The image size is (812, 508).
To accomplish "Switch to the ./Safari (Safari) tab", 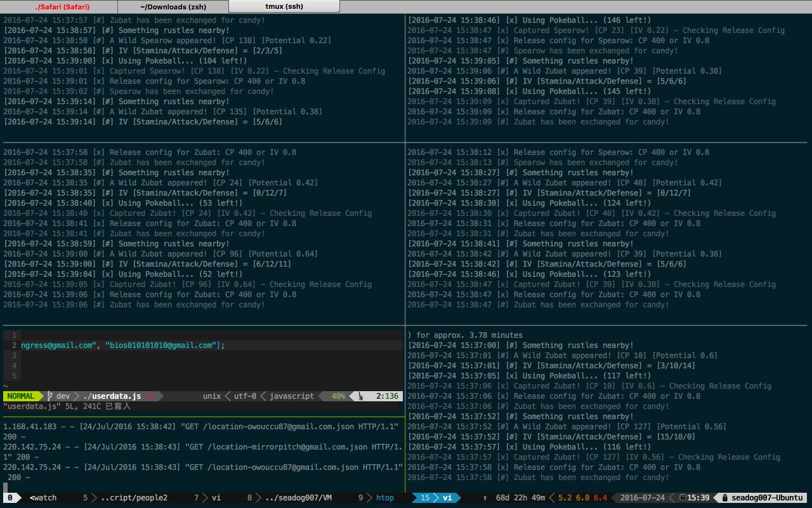I will coord(62,7).
